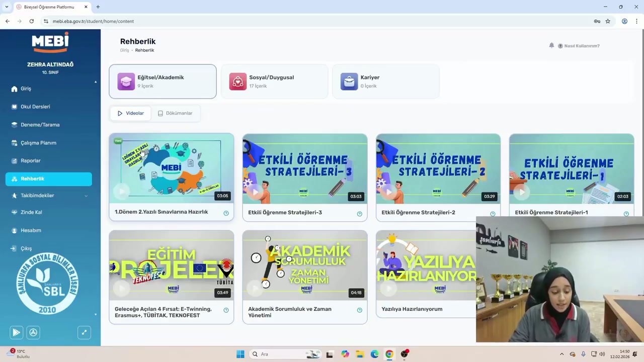Click the Google Play store icon
644x362 pixels.
point(16,332)
